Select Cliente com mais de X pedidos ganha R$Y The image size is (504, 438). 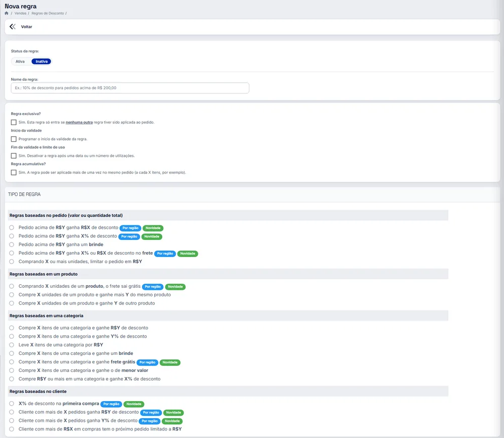(x=12, y=412)
